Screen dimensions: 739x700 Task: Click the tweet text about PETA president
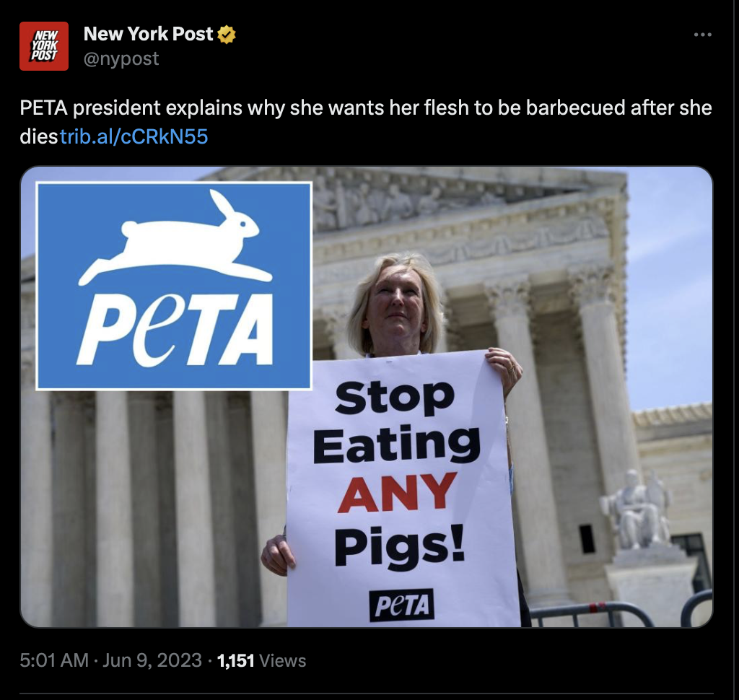[366, 122]
